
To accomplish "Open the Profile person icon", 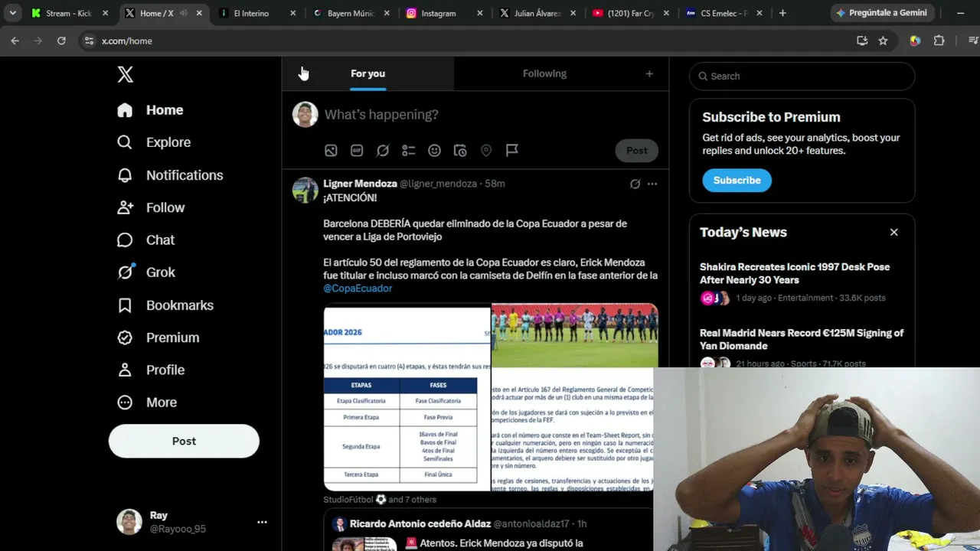I will (125, 370).
